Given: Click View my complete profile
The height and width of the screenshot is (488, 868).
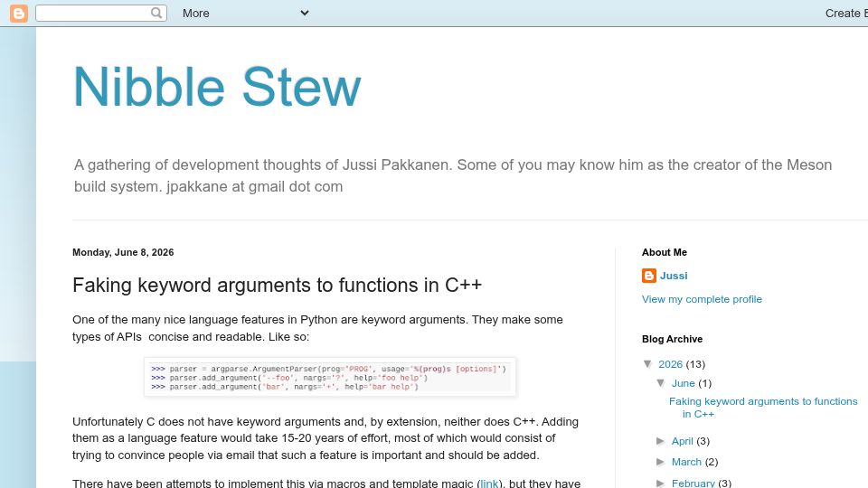Looking at the screenshot, I should [702, 299].
